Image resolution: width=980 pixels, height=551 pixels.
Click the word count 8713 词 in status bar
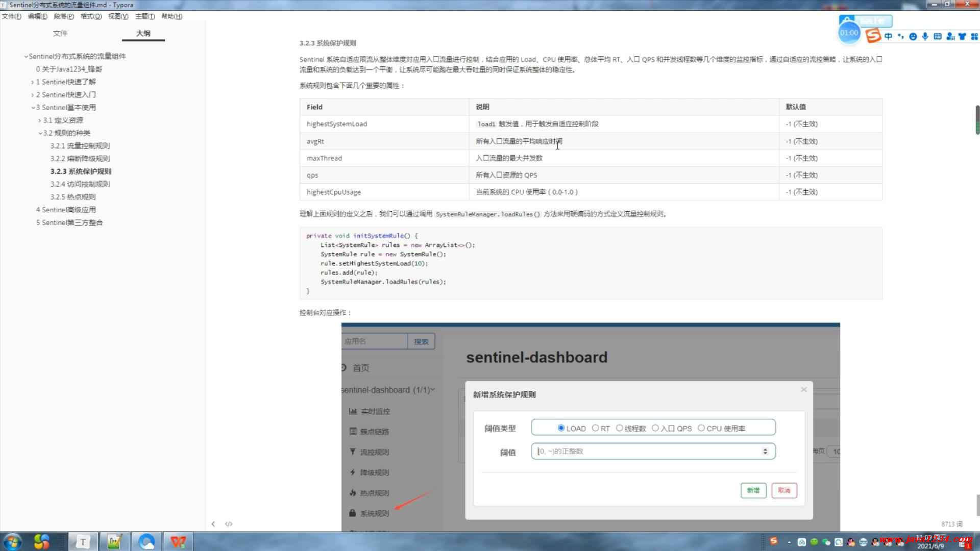(x=952, y=524)
